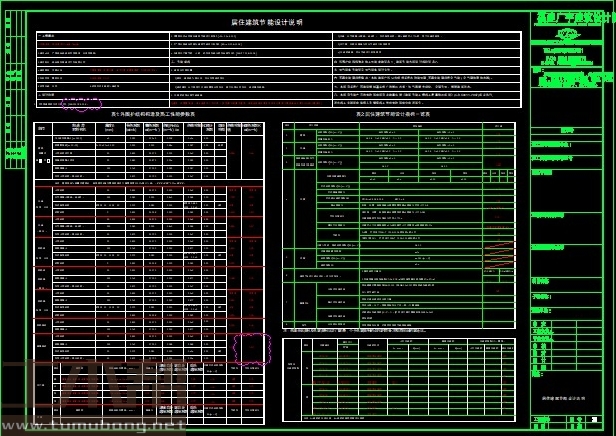Click the small white square markers in table 1's left column
The width and height of the screenshot is (616, 436).
point(42,160)
